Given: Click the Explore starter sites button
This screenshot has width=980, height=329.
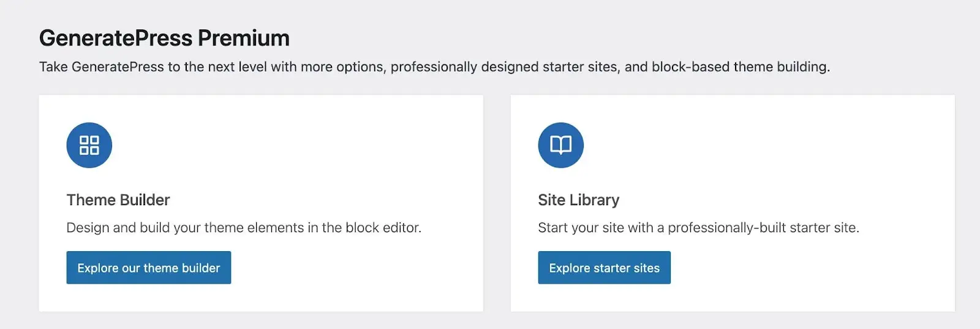Looking at the screenshot, I should (605, 268).
